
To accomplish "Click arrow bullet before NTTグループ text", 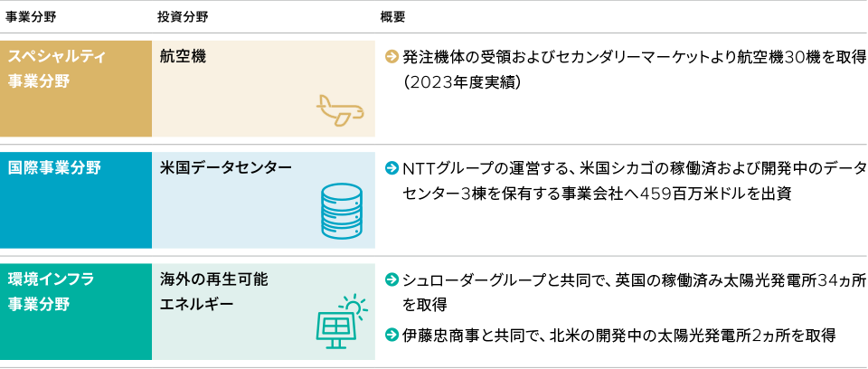I will click(392, 168).
